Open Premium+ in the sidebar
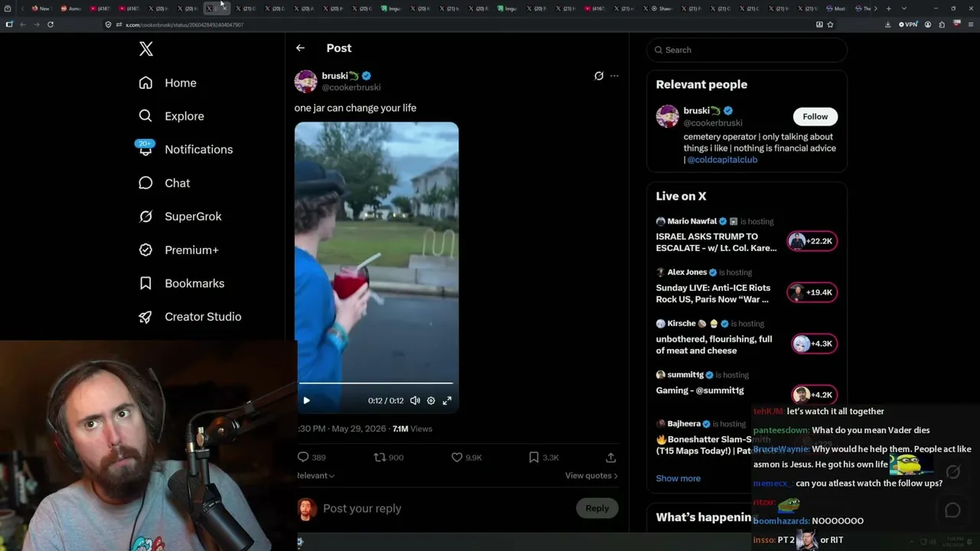This screenshot has height=551, width=980. click(x=179, y=250)
